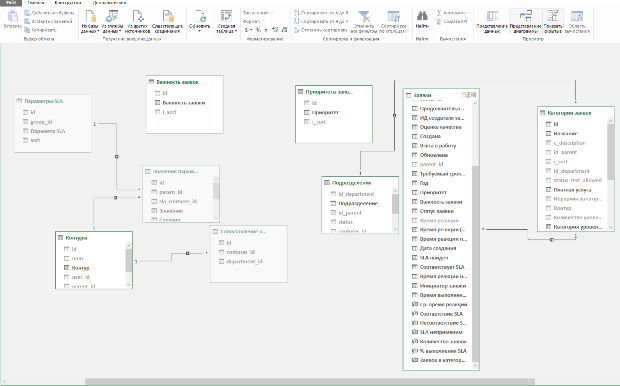620x386 pixels.
Task: Open the PivotTable dropdown arrow
Action: tap(236, 31)
